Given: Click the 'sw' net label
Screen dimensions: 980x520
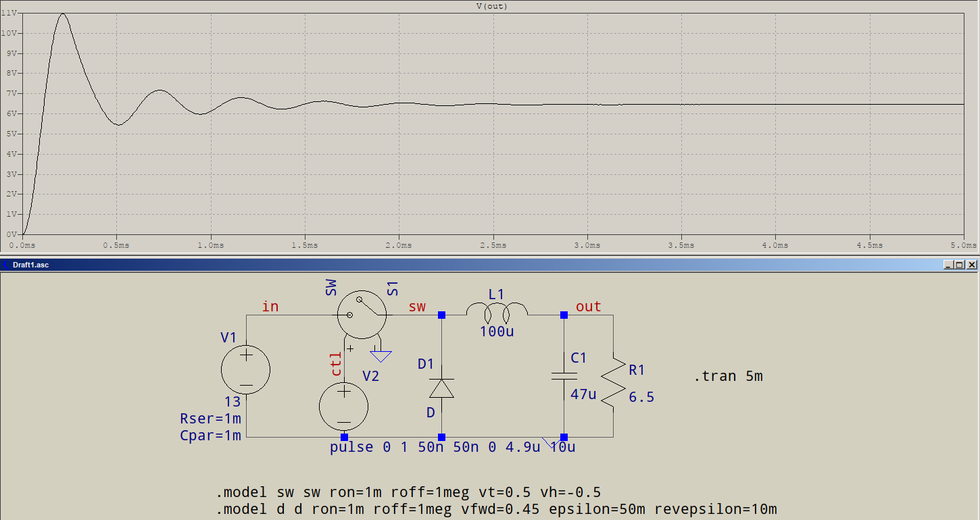Looking at the screenshot, I should (417, 307).
